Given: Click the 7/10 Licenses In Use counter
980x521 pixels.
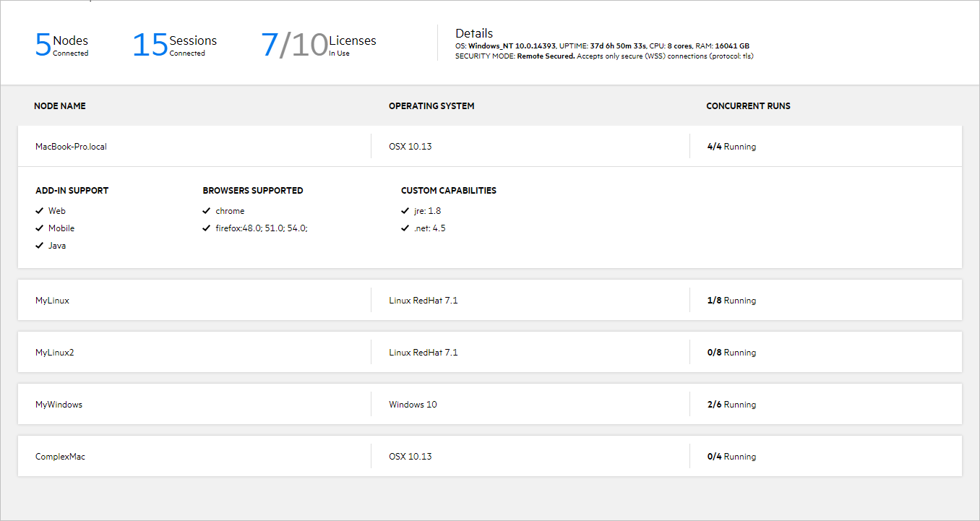Looking at the screenshot, I should (x=319, y=45).
